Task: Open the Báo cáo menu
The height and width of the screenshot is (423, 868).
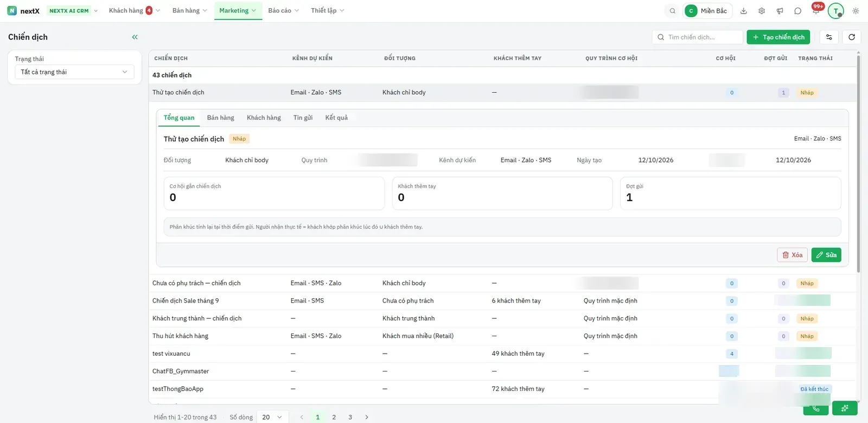Action: click(283, 11)
